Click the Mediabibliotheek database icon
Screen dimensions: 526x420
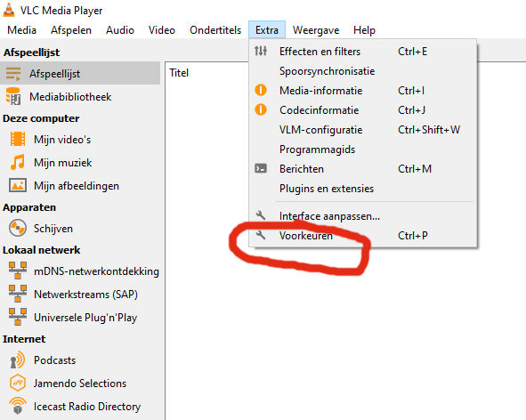click(13, 97)
